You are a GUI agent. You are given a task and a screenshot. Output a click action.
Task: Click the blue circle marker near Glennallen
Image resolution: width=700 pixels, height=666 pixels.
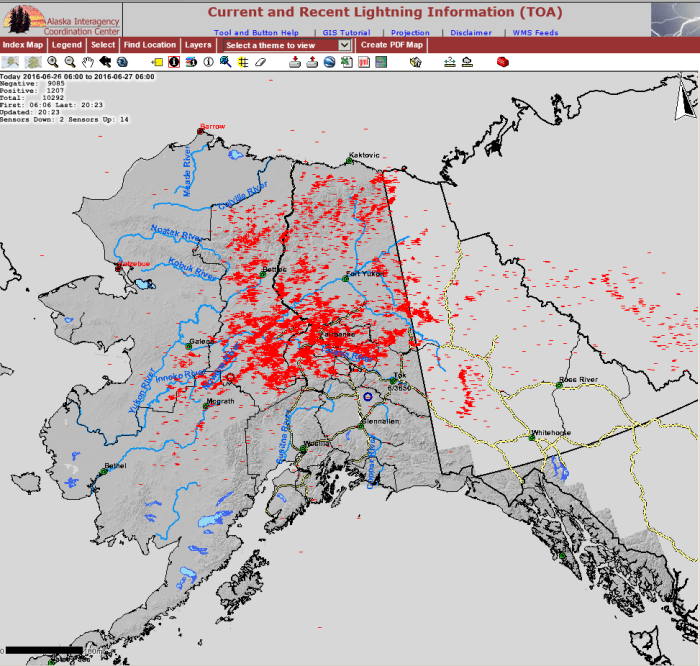point(367,396)
